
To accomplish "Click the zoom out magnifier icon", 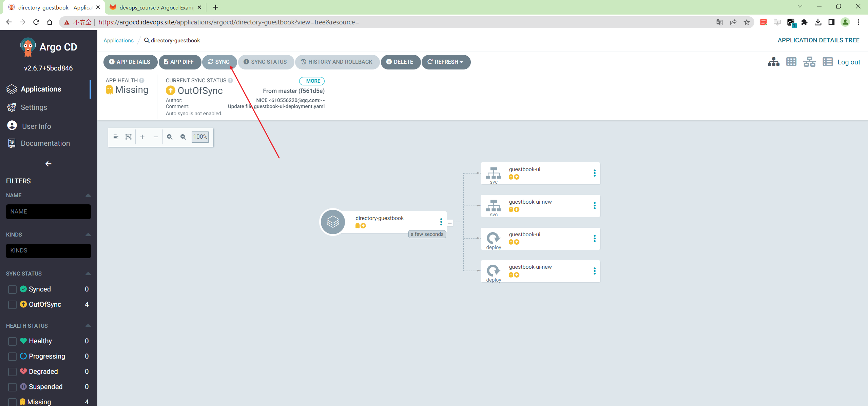I will pos(183,137).
